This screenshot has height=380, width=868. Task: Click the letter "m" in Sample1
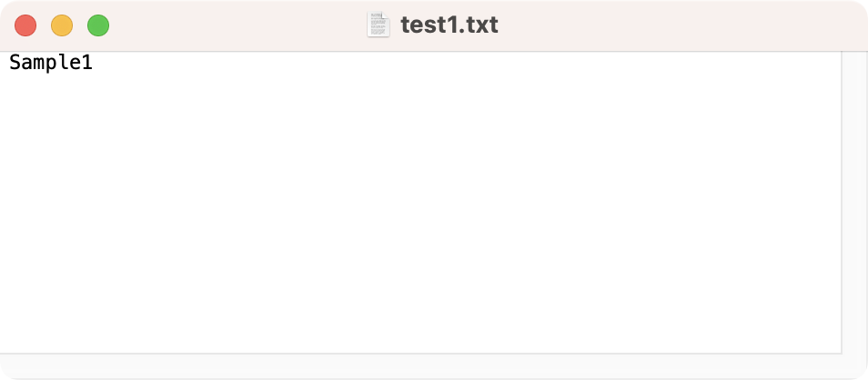click(39, 64)
